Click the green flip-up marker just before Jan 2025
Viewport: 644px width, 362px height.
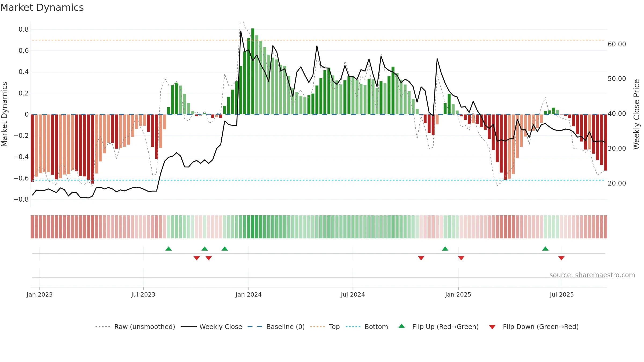click(x=445, y=249)
